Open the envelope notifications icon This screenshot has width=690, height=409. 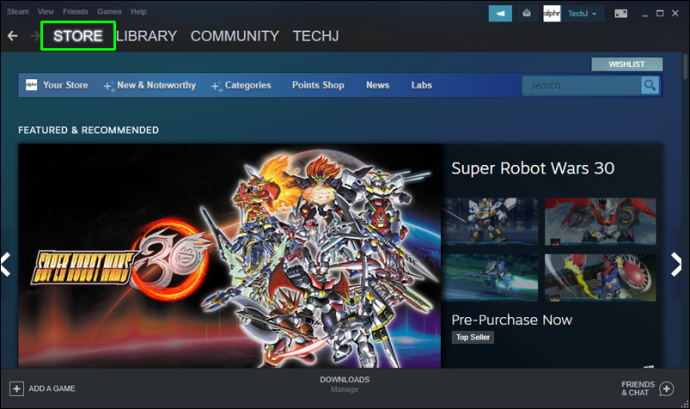(x=527, y=14)
